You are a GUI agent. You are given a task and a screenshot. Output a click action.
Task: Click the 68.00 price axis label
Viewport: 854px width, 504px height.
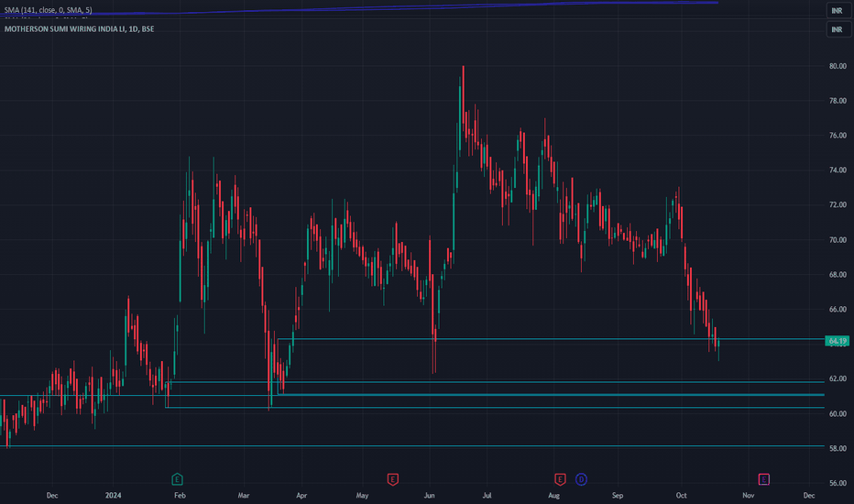838,275
